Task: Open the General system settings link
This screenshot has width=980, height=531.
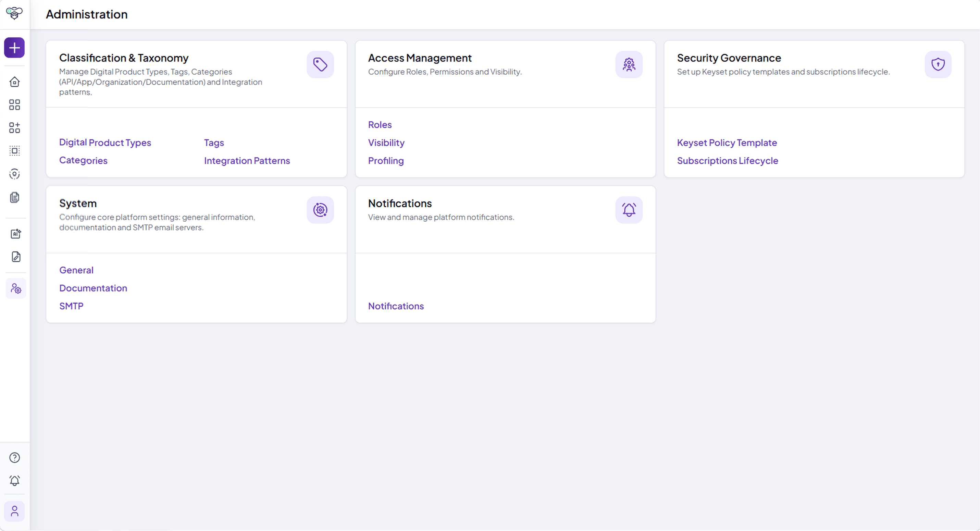Action: click(x=76, y=270)
